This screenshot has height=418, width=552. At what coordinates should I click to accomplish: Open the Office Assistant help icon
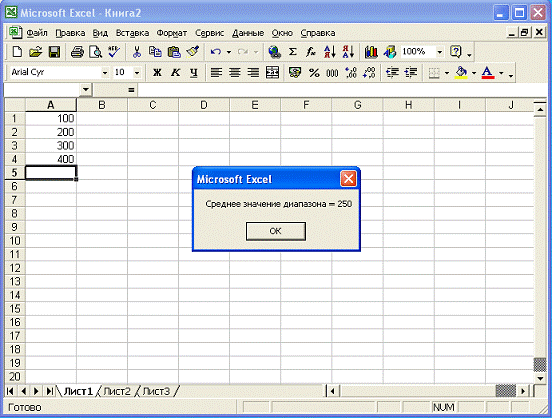(456, 52)
